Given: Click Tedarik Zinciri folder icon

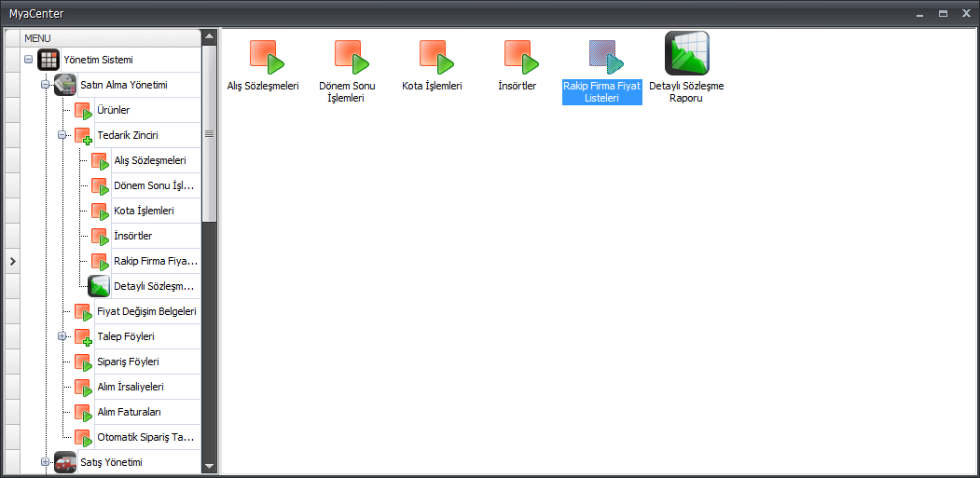Looking at the screenshot, I should [x=83, y=136].
